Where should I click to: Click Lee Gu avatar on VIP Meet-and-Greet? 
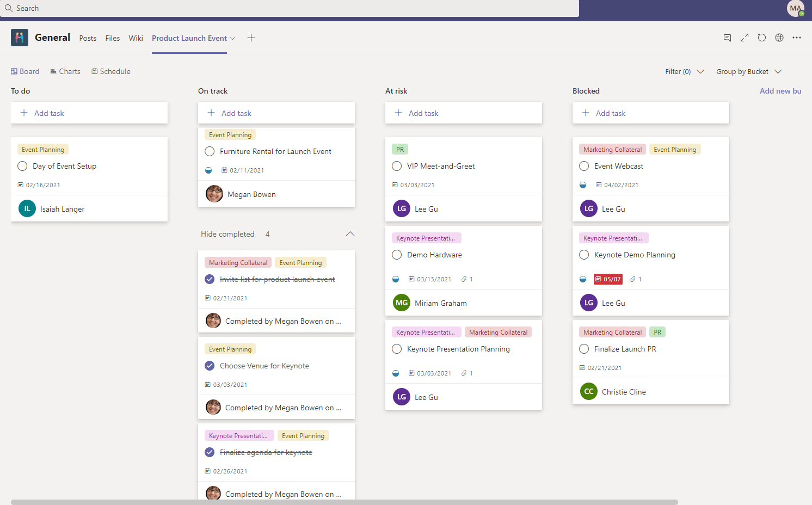[x=402, y=208]
